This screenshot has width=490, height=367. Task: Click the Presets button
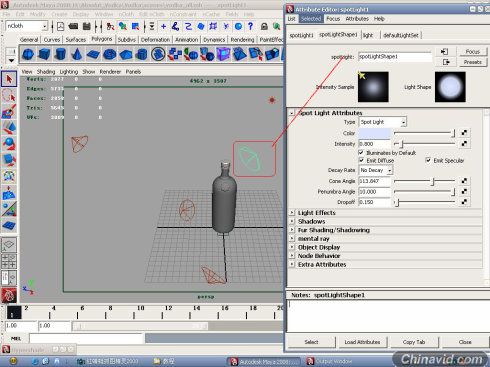tap(472, 62)
